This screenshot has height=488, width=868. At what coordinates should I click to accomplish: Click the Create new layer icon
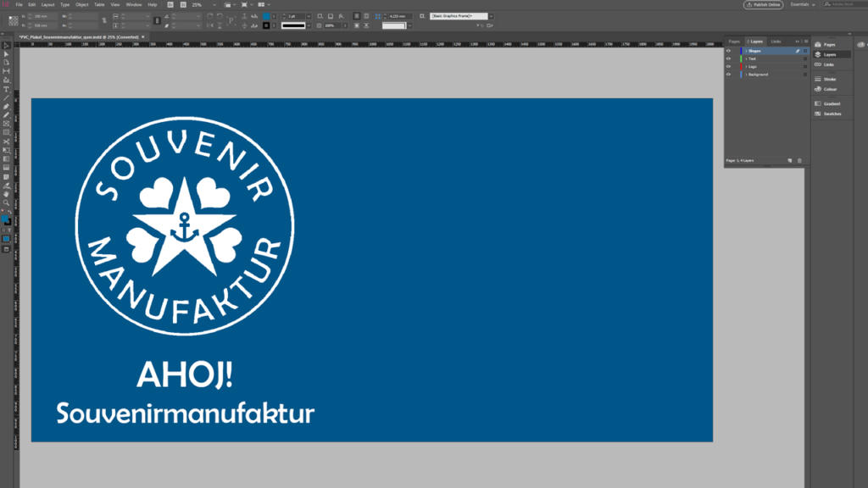[x=789, y=160]
